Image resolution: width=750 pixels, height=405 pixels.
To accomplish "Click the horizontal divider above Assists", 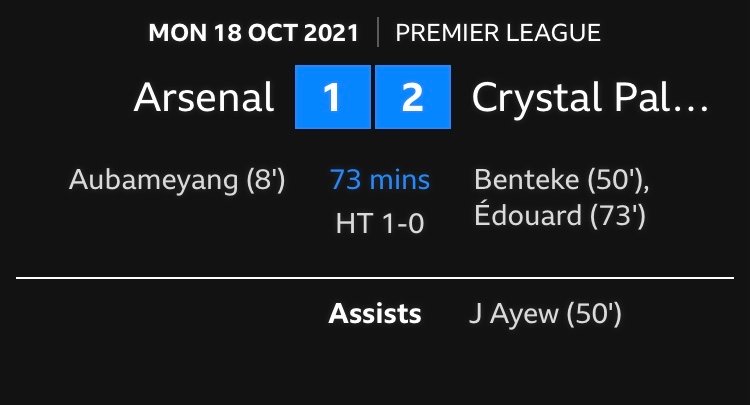I will (375, 277).
